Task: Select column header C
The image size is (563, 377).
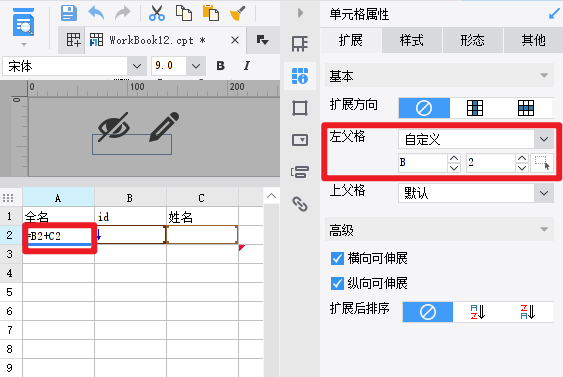Action: [202, 198]
